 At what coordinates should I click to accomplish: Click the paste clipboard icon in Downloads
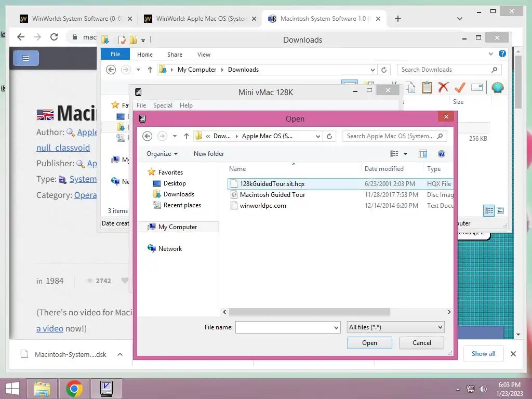pos(427,87)
